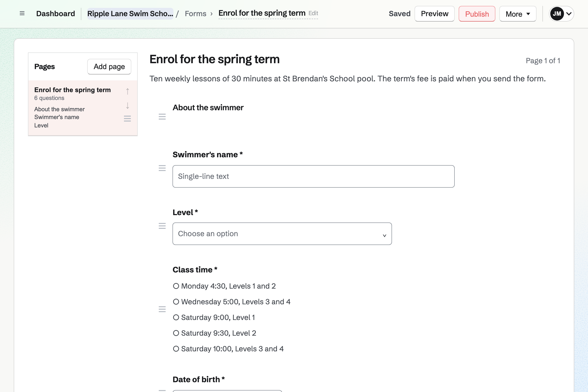Viewport: 588px width, 392px height.
Task: Go to Dashboard
Action: (56, 13)
